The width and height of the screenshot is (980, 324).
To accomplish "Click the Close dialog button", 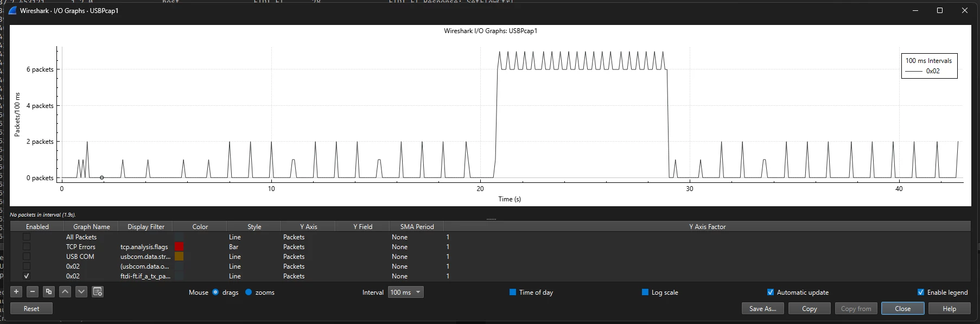I will 902,308.
